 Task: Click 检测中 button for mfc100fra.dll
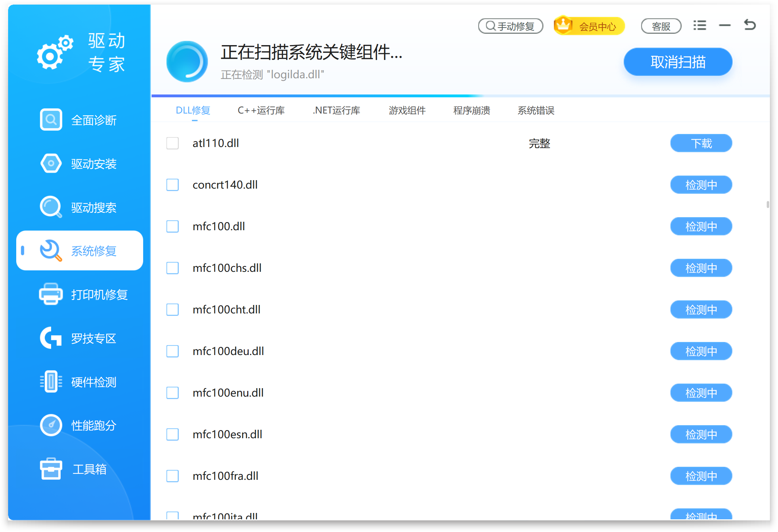[x=701, y=476]
